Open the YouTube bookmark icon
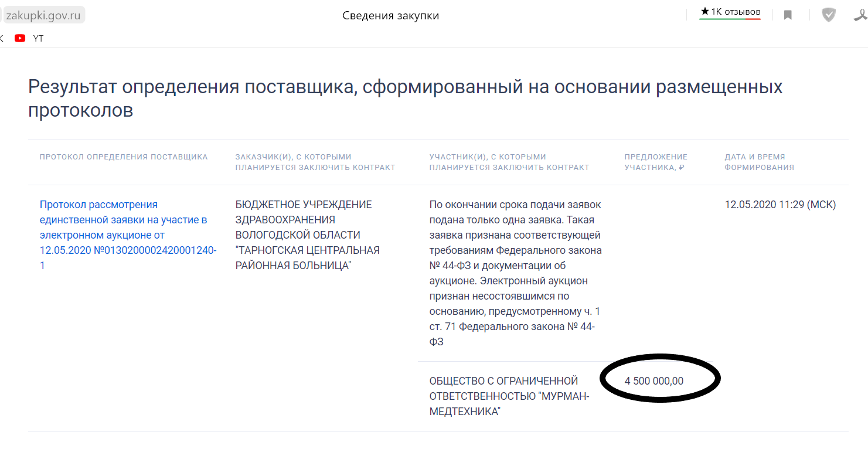 pyautogui.click(x=21, y=38)
